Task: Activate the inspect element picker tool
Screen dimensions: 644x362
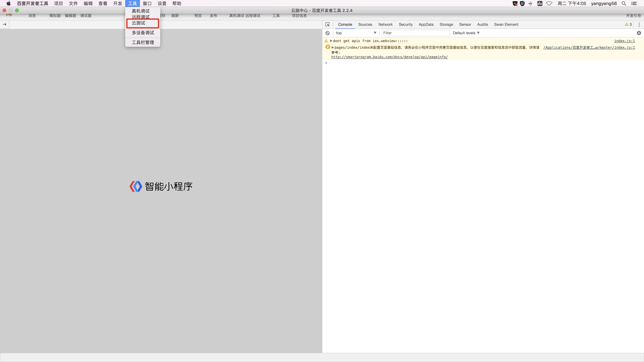Action: tap(328, 24)
